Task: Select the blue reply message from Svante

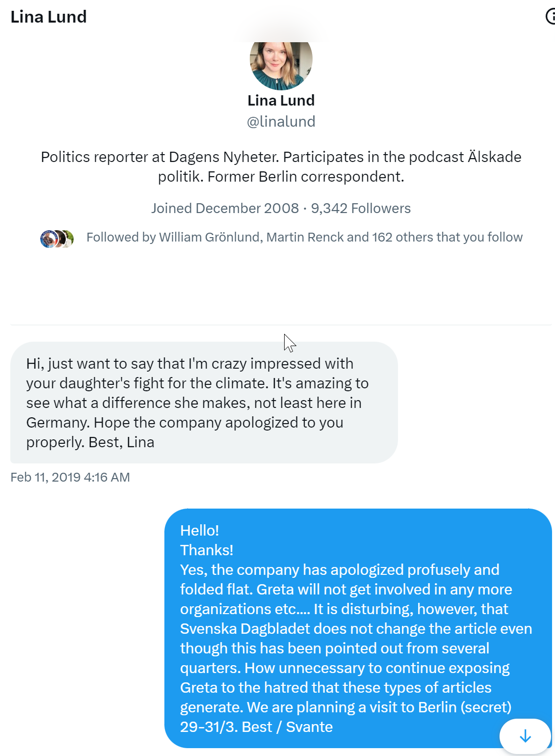Action: (358, 628)
